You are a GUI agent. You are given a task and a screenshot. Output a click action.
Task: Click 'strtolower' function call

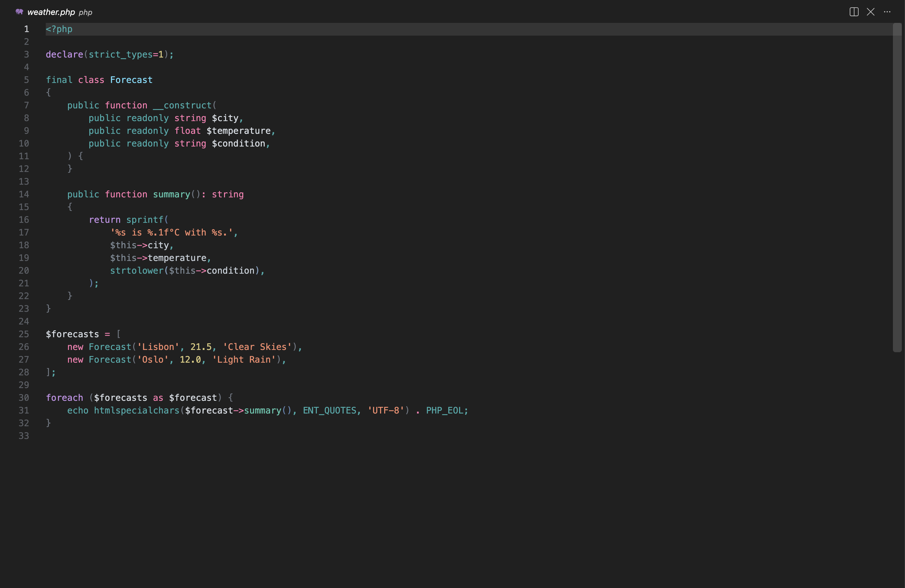[137, 271]
